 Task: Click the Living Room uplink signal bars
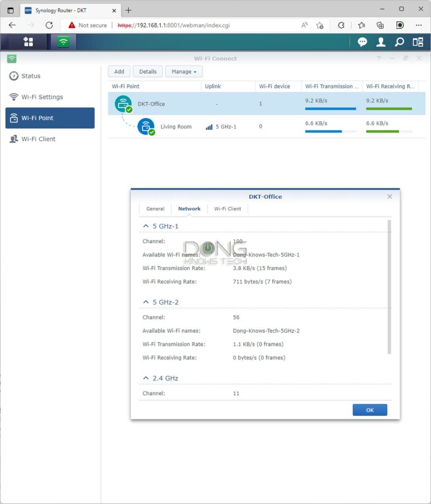click(209, 127)
